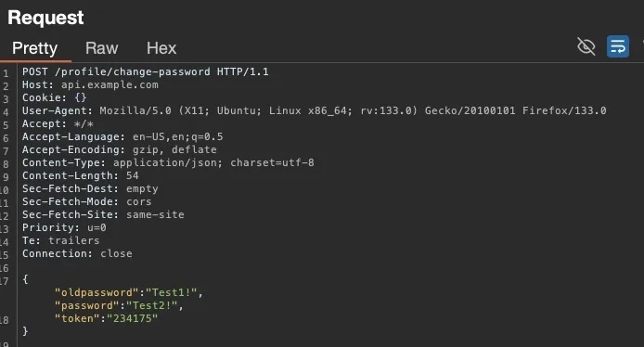Toggle the hide non-printable characters eye icon
This screenshot has width=644, height=347.
coord(586,46)
